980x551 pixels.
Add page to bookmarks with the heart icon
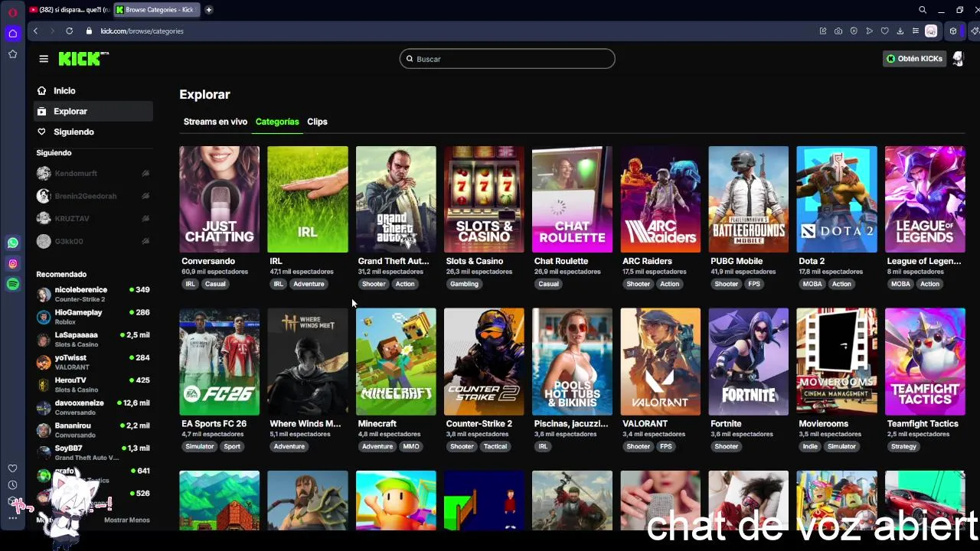click(884, 31)
